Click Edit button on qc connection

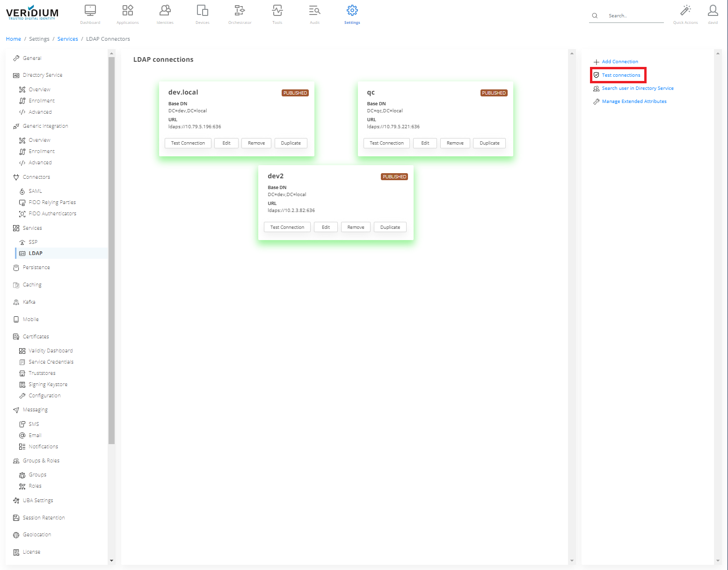coord(425,143)
